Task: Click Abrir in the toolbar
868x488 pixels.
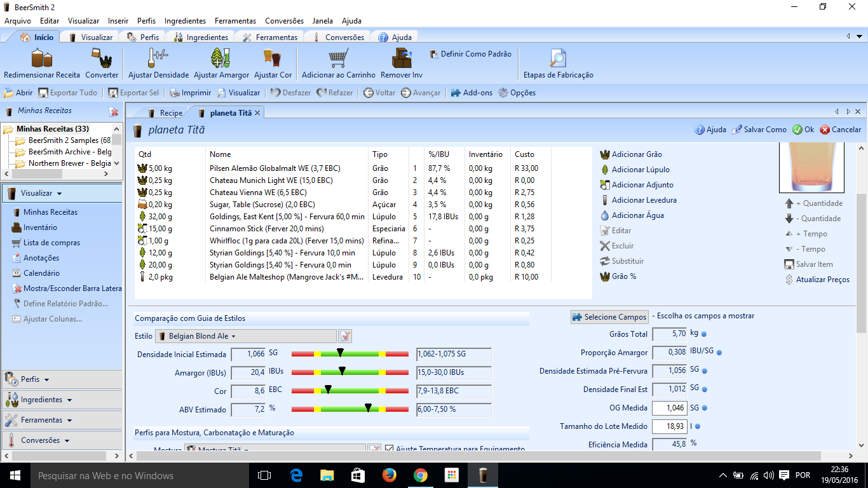Action: tap(18, 93)
